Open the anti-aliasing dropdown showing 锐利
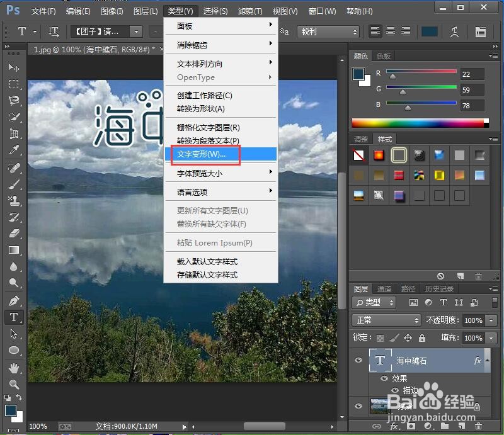Screen dimensions: 504x435 click(328, 31)
